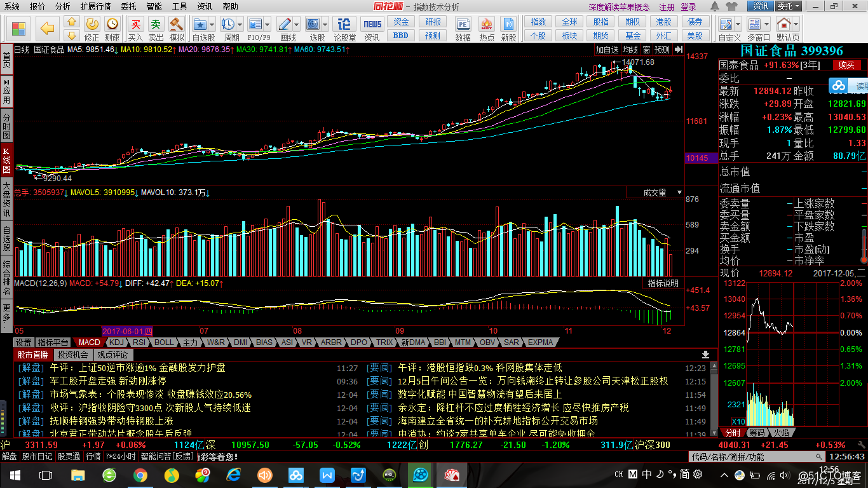Screen dimensions: 868x488
Task: Click the 2017-06-01 date marker on timeline
Action: 128,331
